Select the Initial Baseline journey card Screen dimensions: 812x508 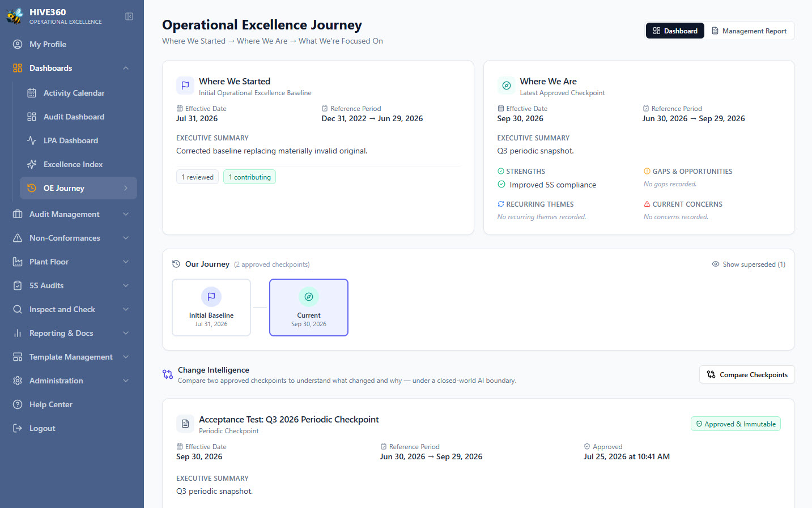[211, 308]
